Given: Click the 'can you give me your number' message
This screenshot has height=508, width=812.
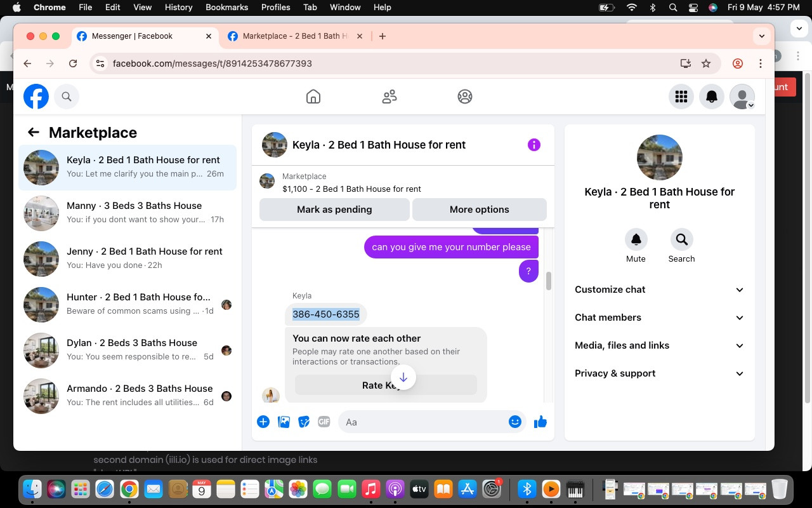Looking at the screenshot, I should tap(451, 247).
